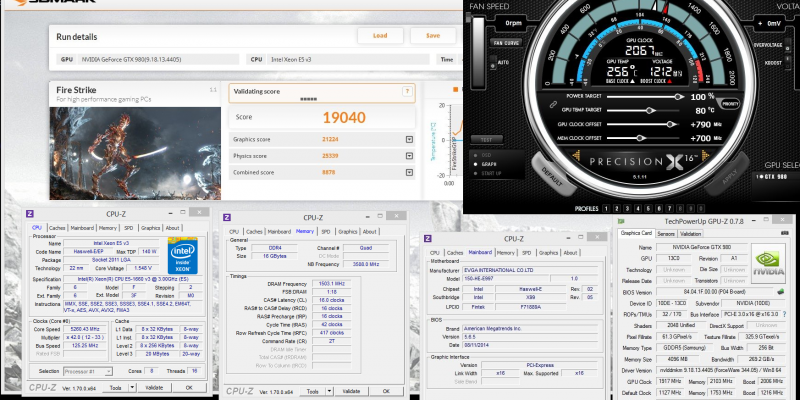Image resolution: width=800 pixels, height=400 pixels.
Task: Click the GPU-Z title bar icon
Action: [621, 221]
